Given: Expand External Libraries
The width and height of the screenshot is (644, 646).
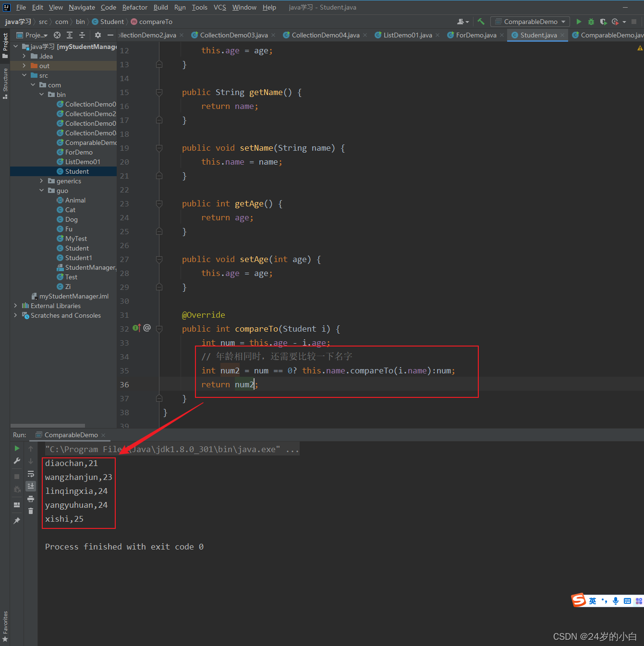Looking at the screenshot, I should [x=15, y=306].
